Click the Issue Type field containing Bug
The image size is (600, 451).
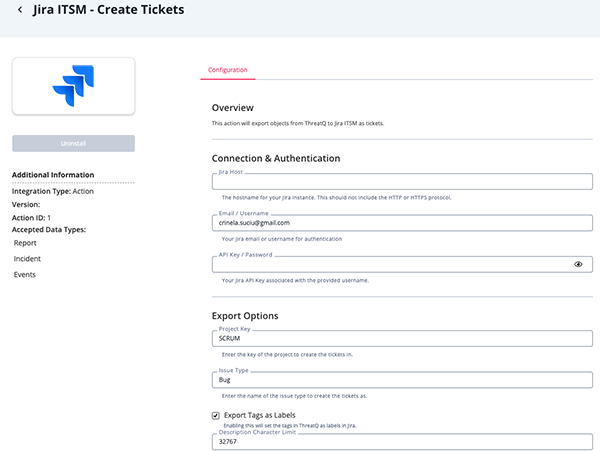tap(402, 380)
